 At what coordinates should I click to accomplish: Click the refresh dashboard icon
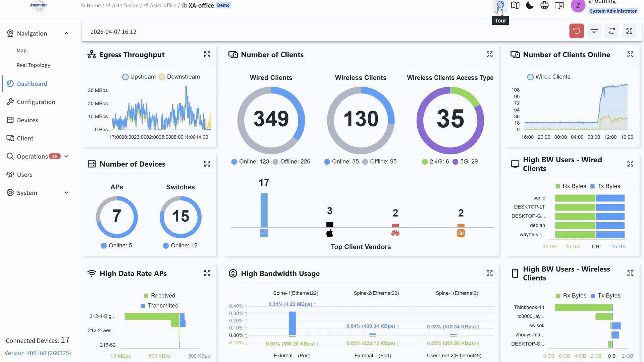pyautogui.click(x=611, y=31)
